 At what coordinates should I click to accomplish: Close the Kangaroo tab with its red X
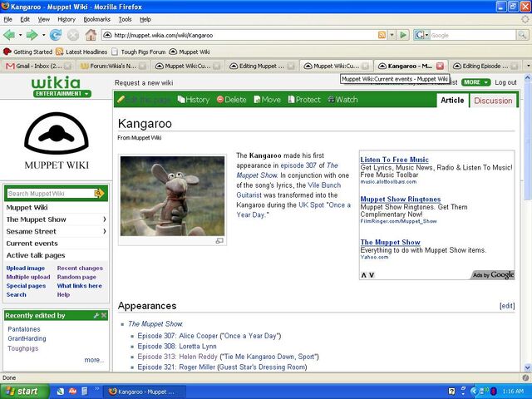[440, 66]
